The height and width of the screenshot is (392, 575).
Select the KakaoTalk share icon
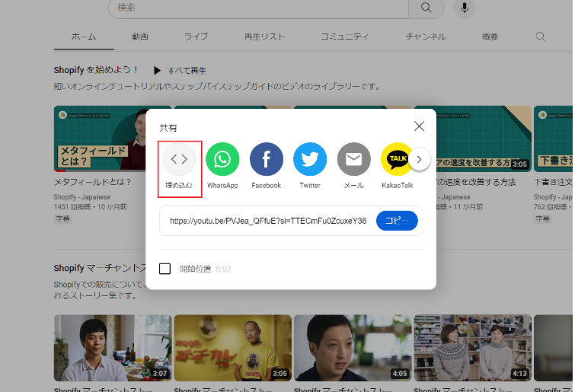[398, 159]
